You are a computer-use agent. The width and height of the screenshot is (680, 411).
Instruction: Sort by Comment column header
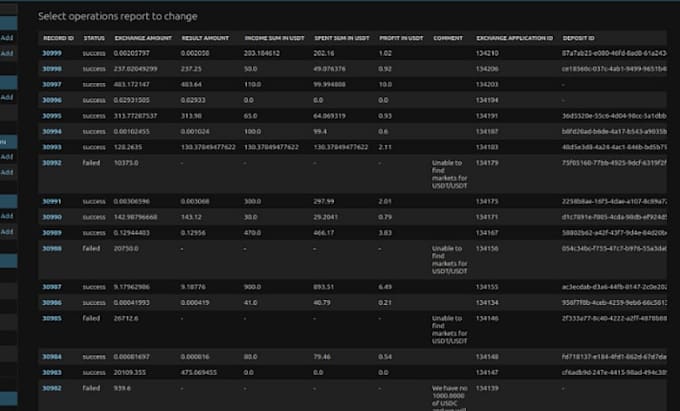[448, 38]
